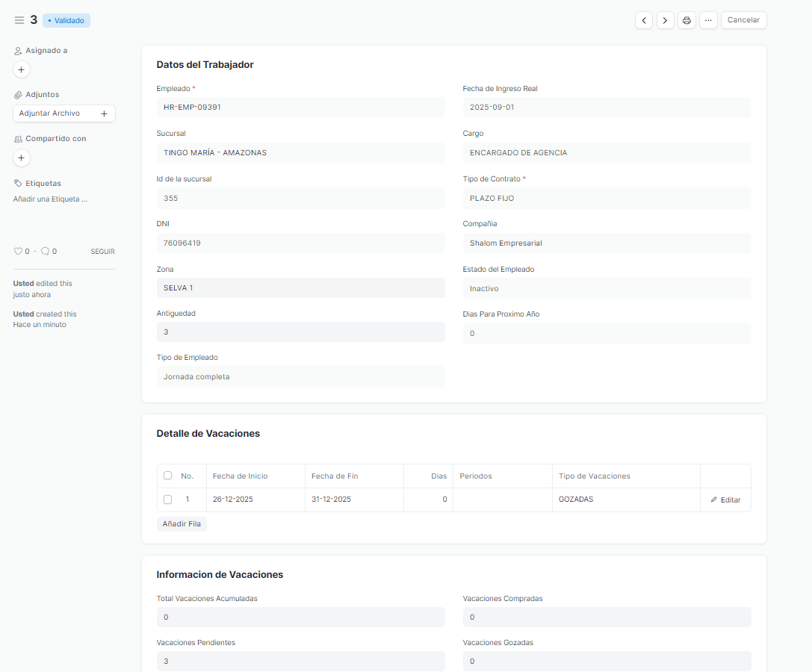Go to previous record arrow
812x672 pixels.
644,20
